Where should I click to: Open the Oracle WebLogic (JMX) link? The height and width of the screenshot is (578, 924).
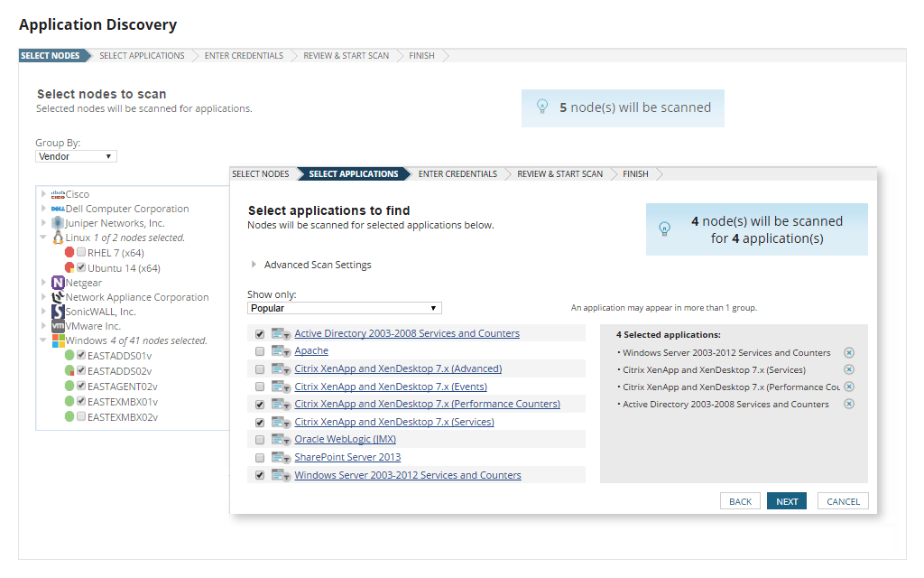tap(344, 440)
